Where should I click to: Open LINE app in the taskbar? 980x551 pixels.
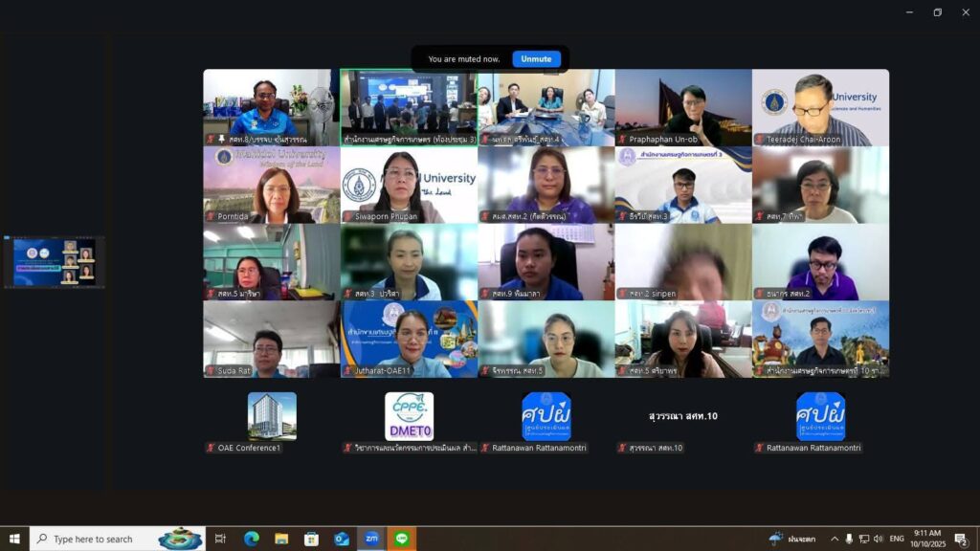401,539
